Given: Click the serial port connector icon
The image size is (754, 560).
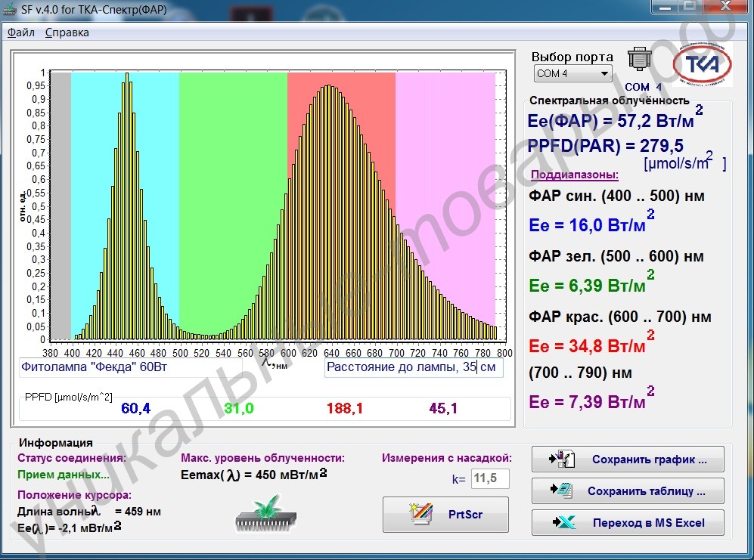Looking at the screenshot, I should [x=640, y=60].
